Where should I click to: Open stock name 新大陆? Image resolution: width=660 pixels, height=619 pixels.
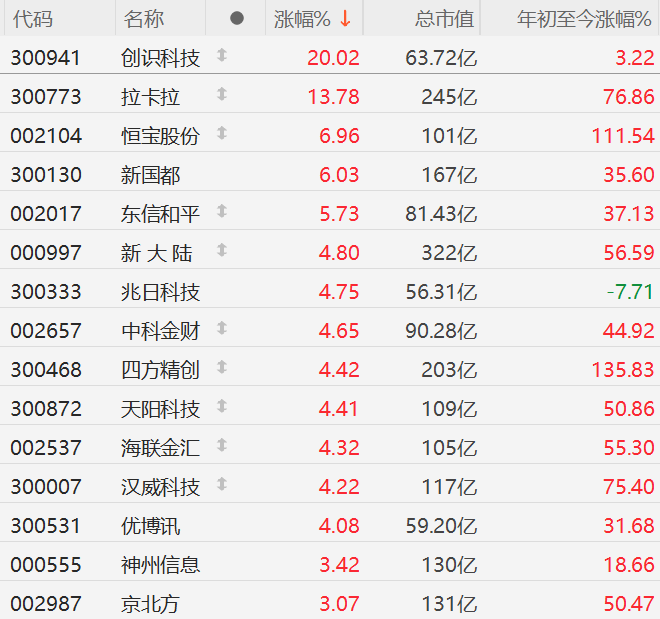(x=157, y=253)
